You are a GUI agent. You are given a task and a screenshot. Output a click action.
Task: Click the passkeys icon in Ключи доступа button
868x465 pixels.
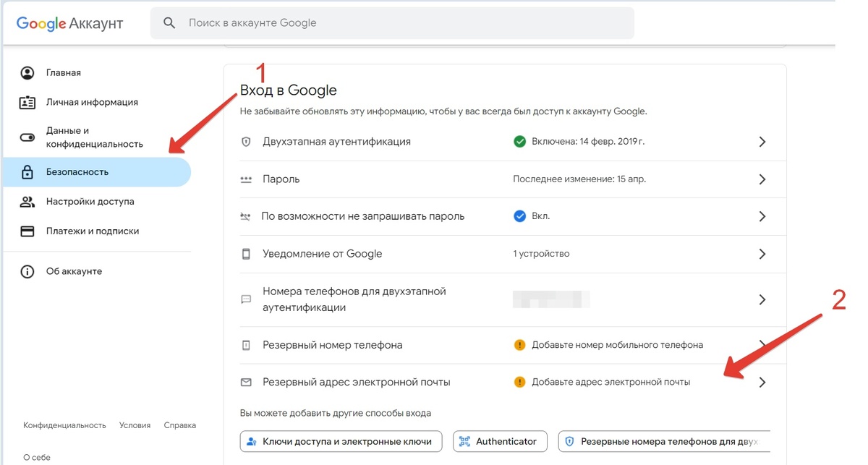[x=252, y=441]
